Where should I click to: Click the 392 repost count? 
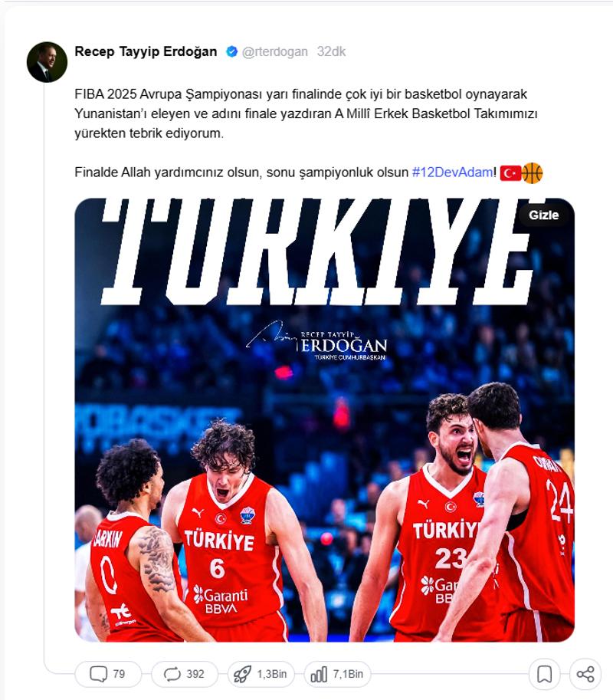click(195, 674)
